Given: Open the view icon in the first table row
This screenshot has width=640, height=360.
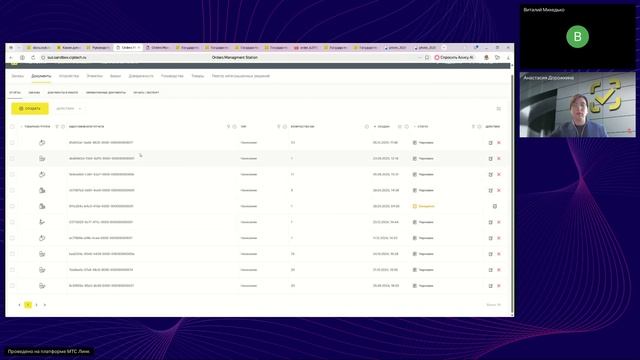Looking at the screenshot, I should [x=490, y=143].
